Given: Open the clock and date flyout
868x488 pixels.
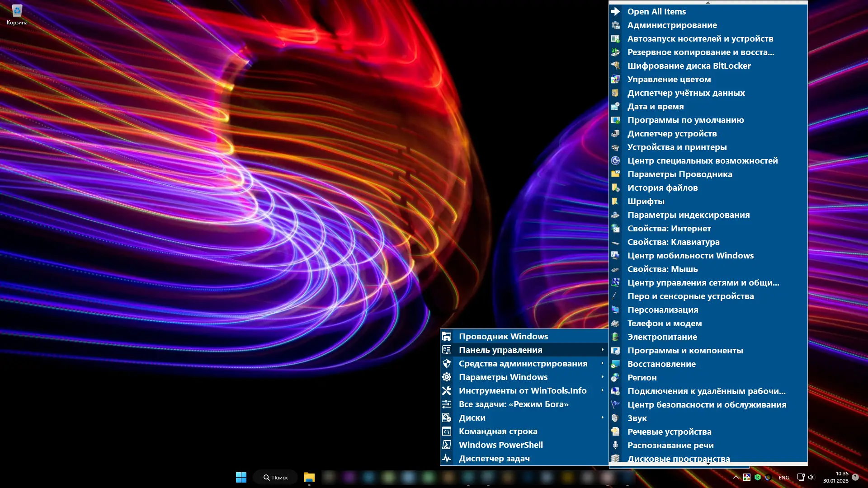Looking at the screenshot, I should pyautogui.click(x=835, y=477).
